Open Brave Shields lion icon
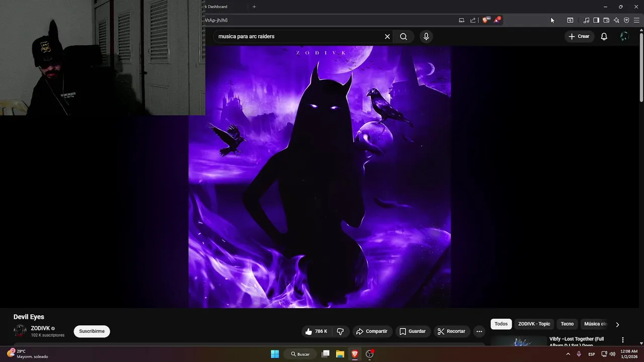Image resolution: width=644 pixels, height=362 pixels. (486, 20)
